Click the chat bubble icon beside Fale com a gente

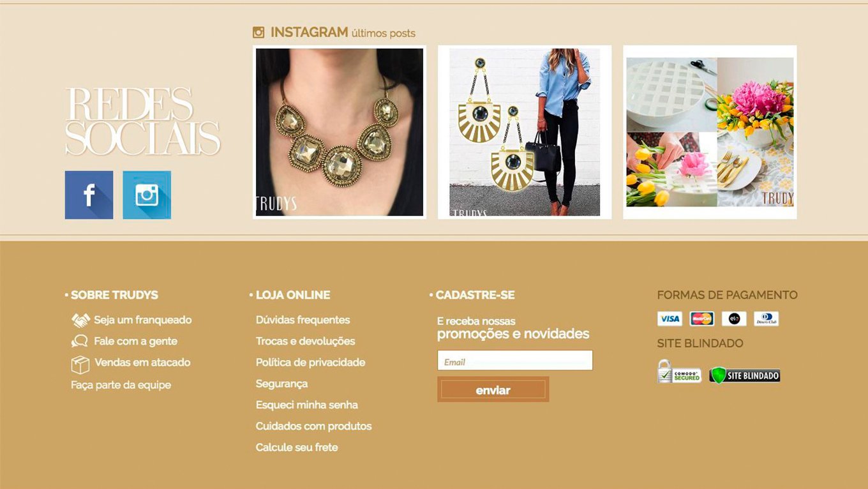(x=80, y=342)
